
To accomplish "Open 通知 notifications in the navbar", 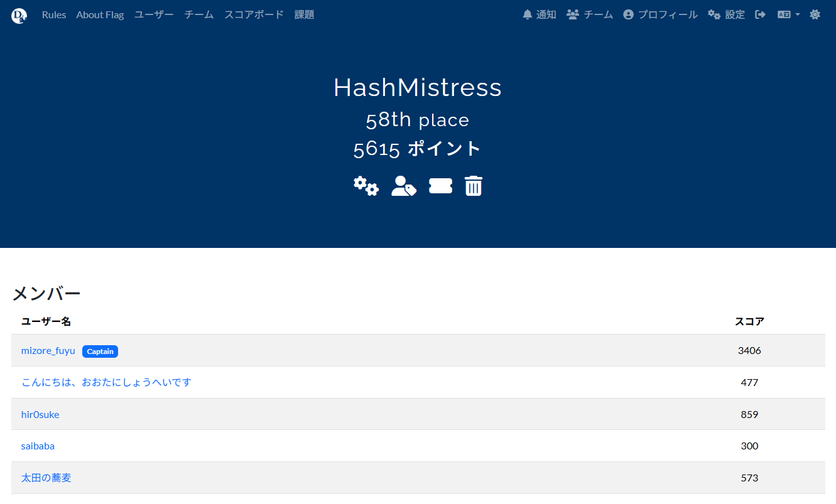I will [540, 14].
